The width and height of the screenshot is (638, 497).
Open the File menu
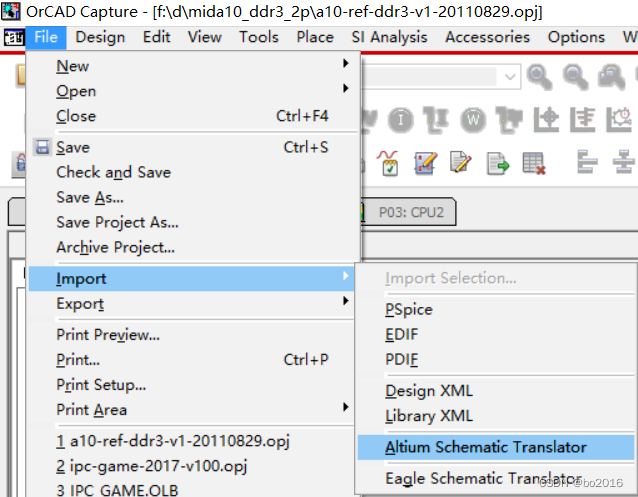point(46,37)
